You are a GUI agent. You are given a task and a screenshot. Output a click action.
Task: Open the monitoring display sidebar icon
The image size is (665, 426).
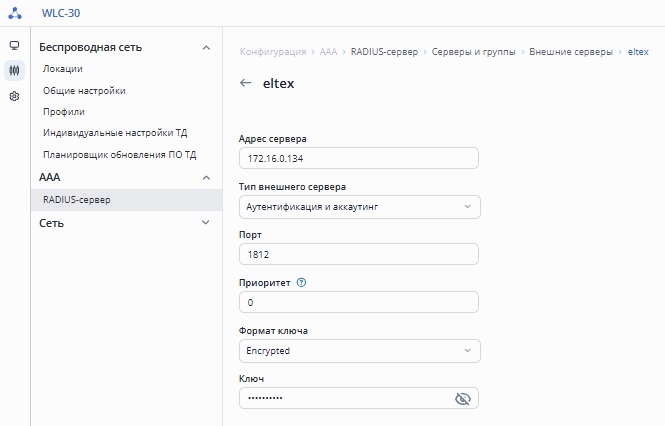click(x=14, y=46)
